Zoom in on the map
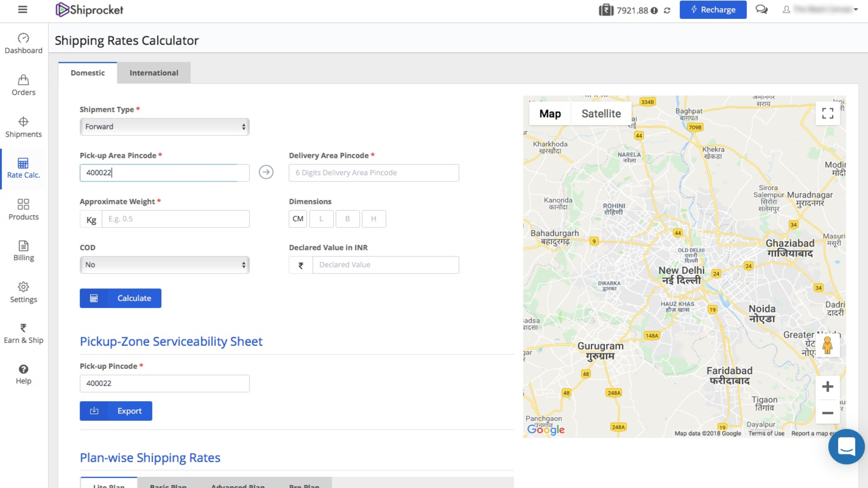Viewport: 868px width, 488px height. (x=827, y=387)
